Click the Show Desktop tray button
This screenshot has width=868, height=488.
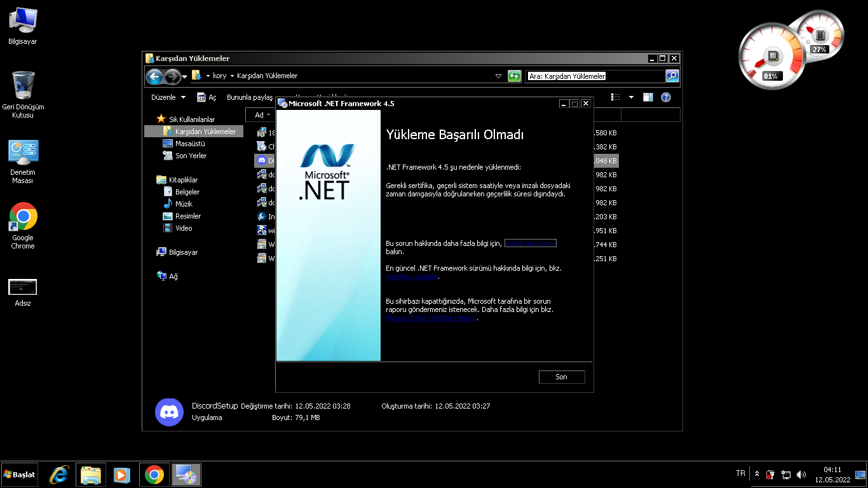860,475
